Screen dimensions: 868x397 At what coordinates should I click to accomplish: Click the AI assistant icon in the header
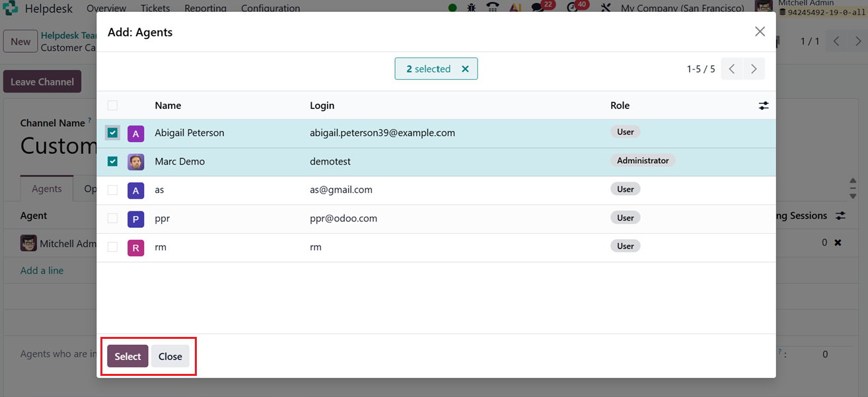coord(515,8)
